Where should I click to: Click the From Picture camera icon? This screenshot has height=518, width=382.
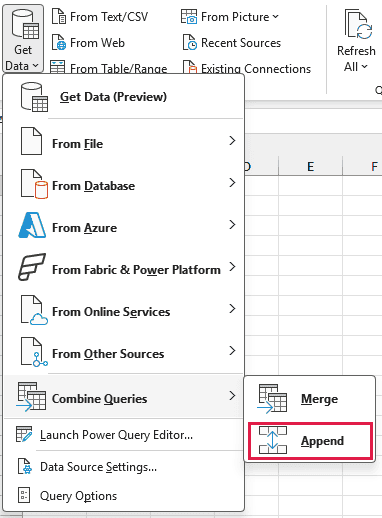[x=189, y=17]
